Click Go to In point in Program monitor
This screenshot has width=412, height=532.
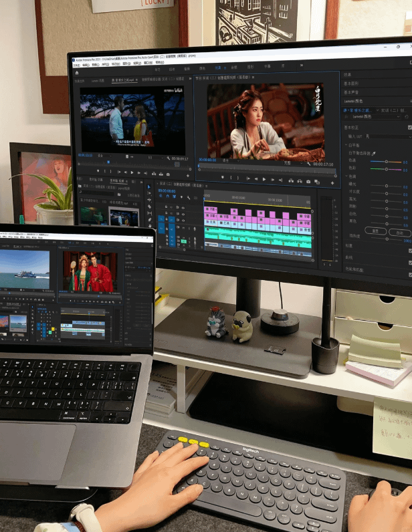[248, 179]
